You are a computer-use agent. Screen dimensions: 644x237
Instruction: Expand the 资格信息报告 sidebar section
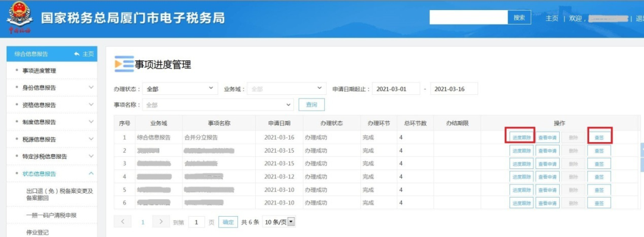52,105
